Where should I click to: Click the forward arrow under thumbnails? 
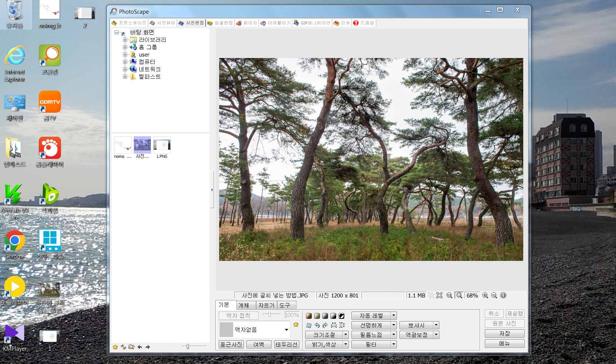pyautogui.click(x=148, y=347)
